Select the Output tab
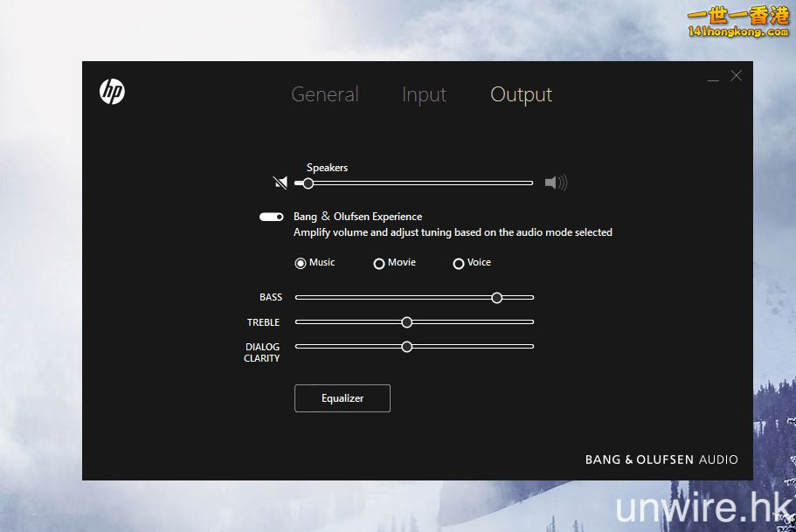 point(522,95)
